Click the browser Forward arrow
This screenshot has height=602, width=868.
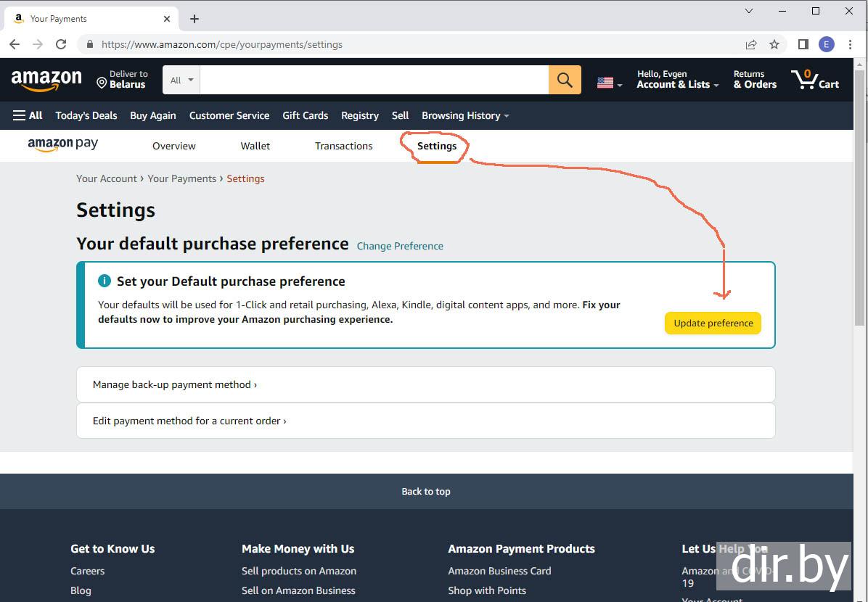(x=38, y=44)
